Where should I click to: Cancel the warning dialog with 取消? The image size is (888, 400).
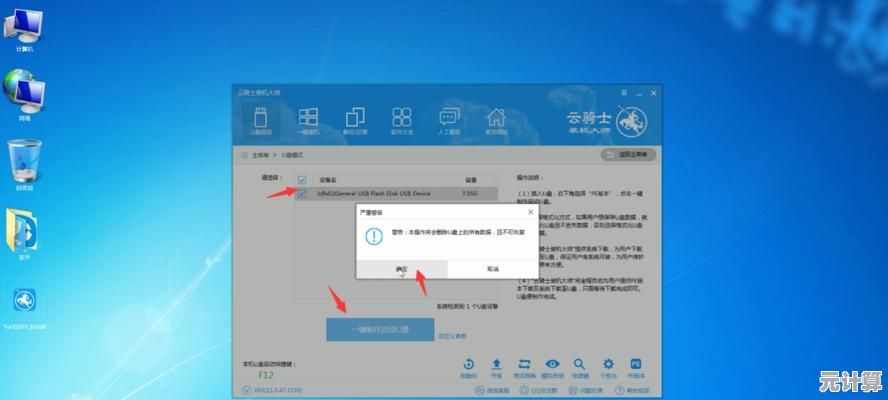coord(493,269)
